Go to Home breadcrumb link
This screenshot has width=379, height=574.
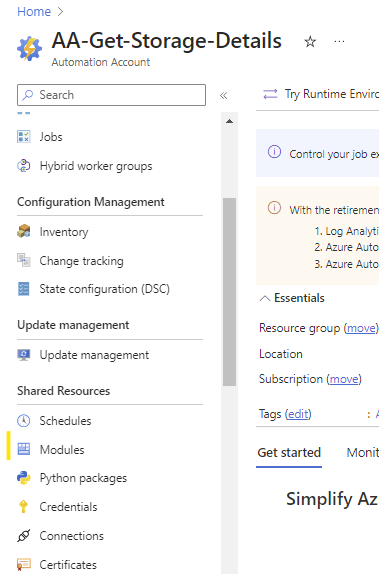coord(34,12)
